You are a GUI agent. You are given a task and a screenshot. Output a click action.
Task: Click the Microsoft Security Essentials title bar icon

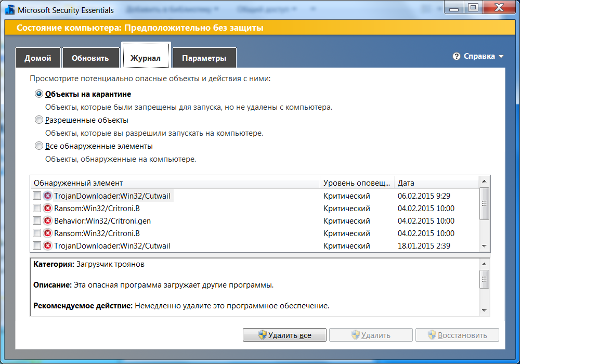click(9, 9)
